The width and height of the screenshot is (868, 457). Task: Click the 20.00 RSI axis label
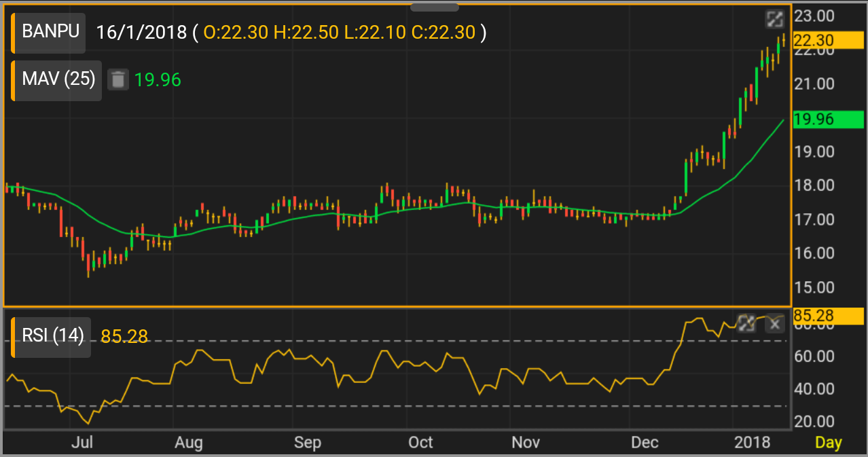click(814, 422)
